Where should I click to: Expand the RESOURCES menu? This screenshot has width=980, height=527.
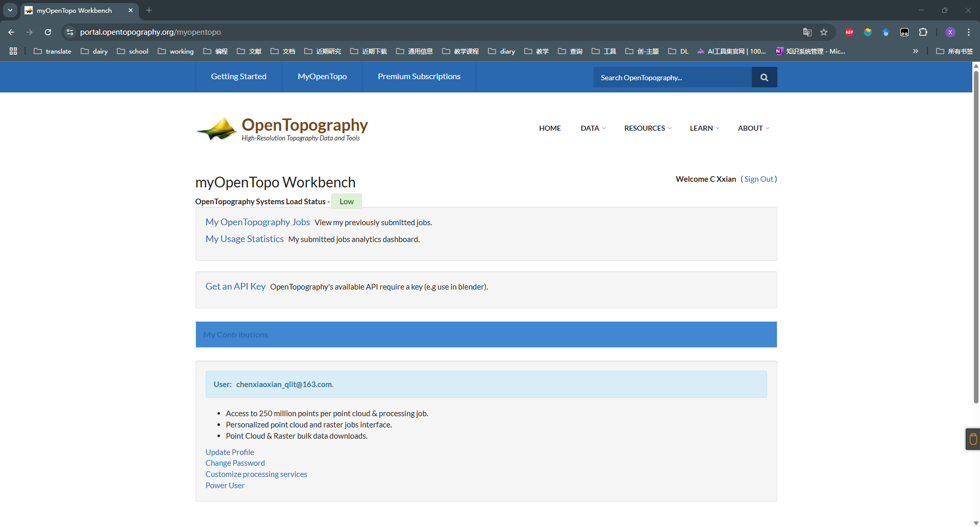click(648, 128)
